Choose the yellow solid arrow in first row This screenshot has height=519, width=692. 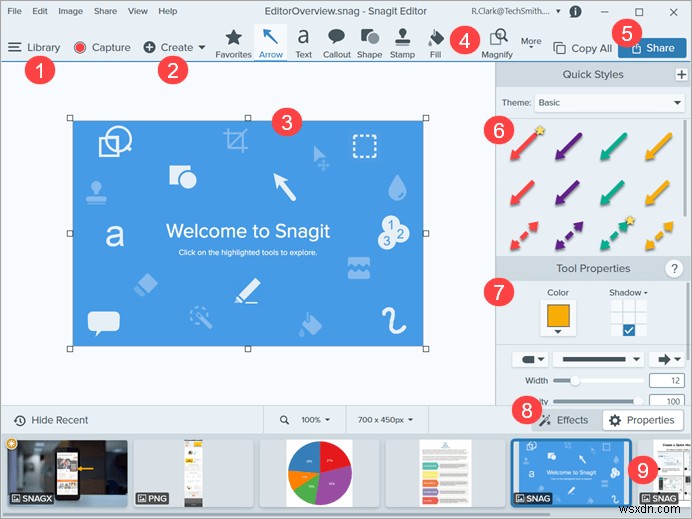coord(658,145)
